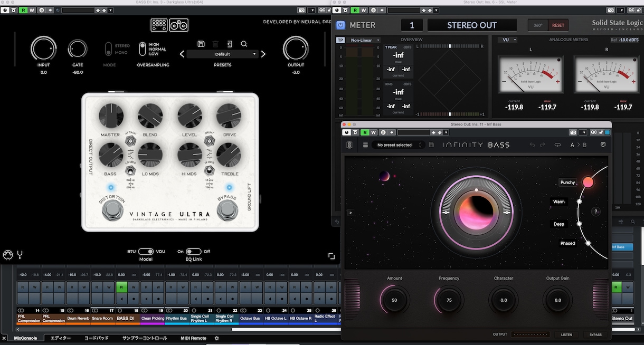The height and width of the screenshot is (345, 644).
Task: Toggle the Attack switch on the pedal
Action: [x=130, y=142]
